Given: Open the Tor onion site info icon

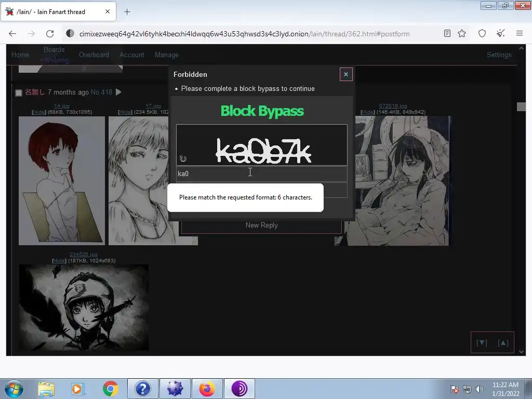Looking at the screenshot, I should pyautogui.click(x=70, y=34).
